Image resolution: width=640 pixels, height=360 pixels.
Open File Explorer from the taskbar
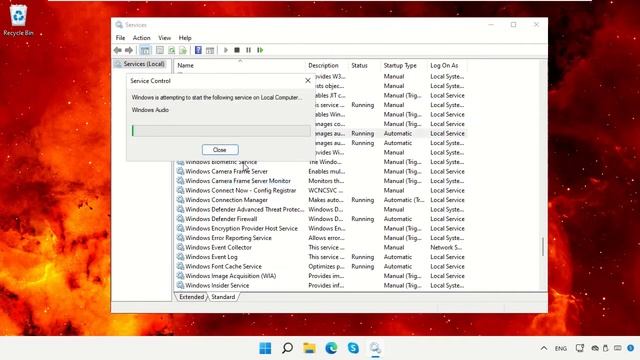[309, 348]
